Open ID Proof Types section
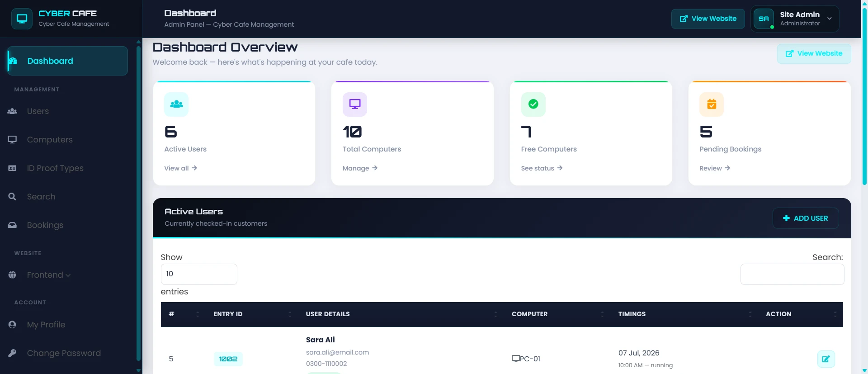 55,168
